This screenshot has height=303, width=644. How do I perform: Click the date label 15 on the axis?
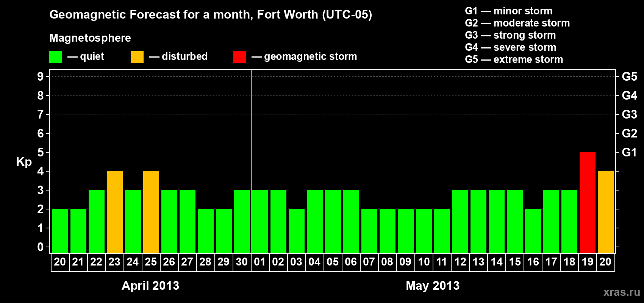point(515,262)
